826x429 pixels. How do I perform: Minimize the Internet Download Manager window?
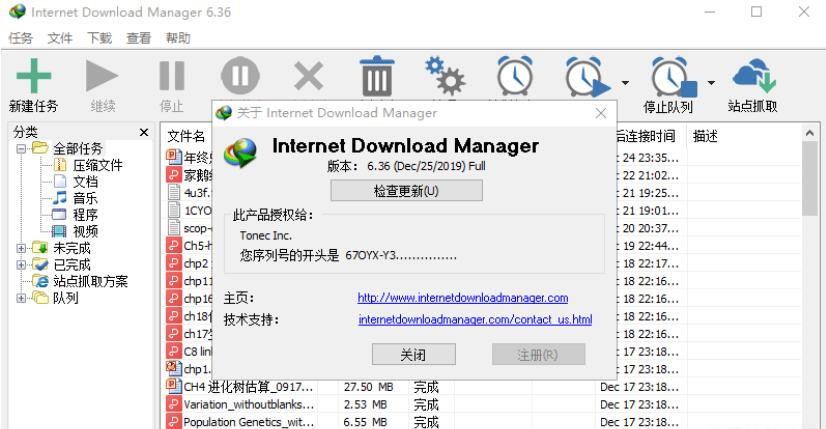(710, 12)
